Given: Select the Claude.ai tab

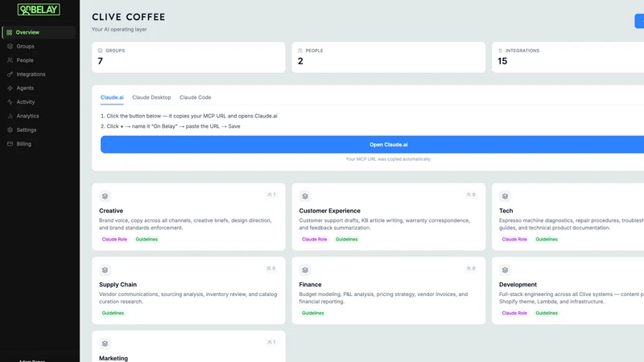Looking at the screenshot, I should (x=112, y=97).
